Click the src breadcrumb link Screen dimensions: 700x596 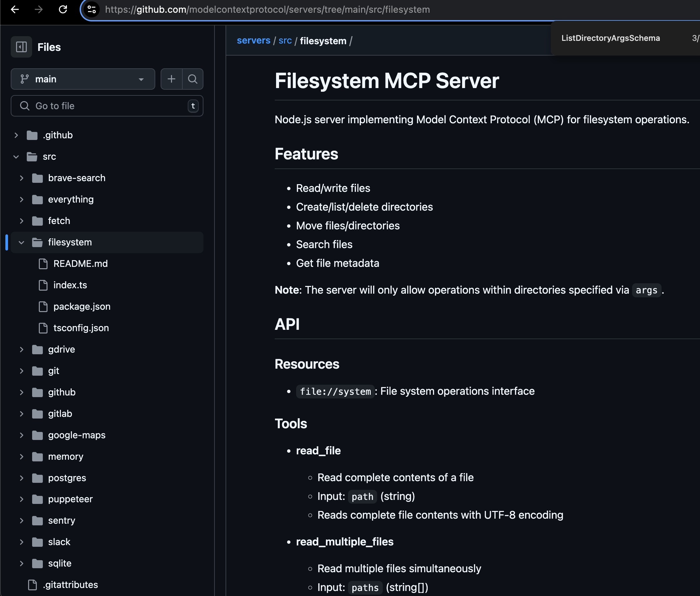(x=285, y=41)
